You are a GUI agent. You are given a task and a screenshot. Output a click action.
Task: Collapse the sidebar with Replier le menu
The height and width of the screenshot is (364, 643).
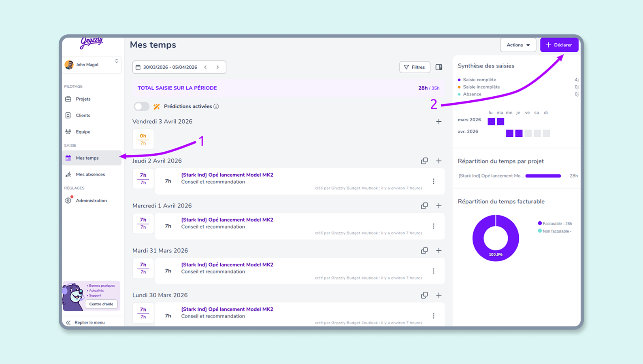click(x=86, y=322)
